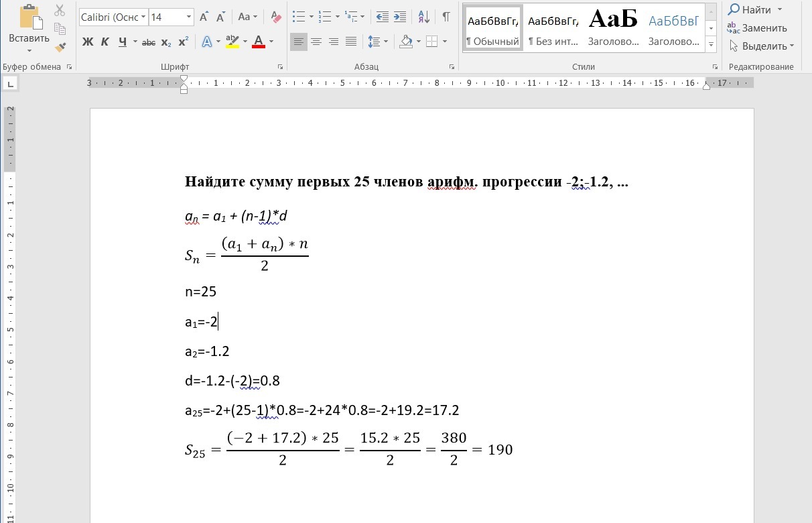Image resolution: width=812 pixels, height=523 pixels.
Task: Click the line 'd=-1.2-(-2)=0.8'
Action: click(x=232, y=382)
